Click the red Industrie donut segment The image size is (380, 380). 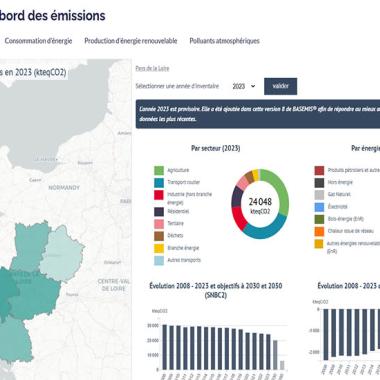[x=237, y=218]
